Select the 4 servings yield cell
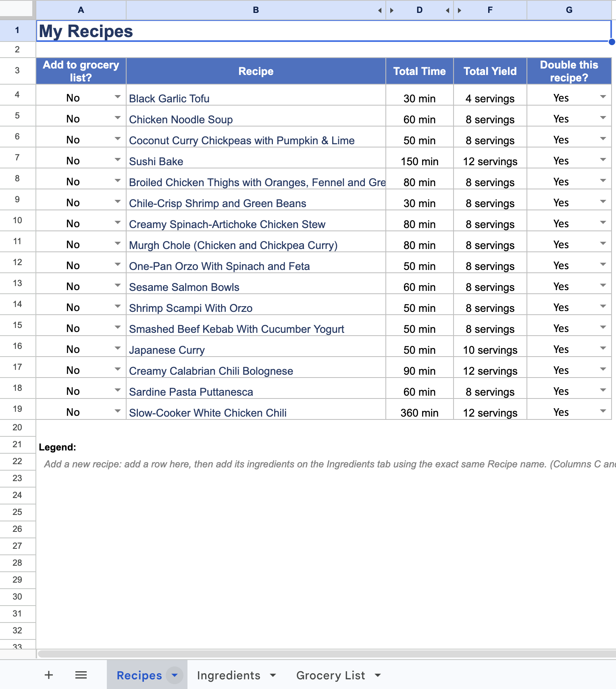This screenshot has height=689, width=616. pos(490,95)
